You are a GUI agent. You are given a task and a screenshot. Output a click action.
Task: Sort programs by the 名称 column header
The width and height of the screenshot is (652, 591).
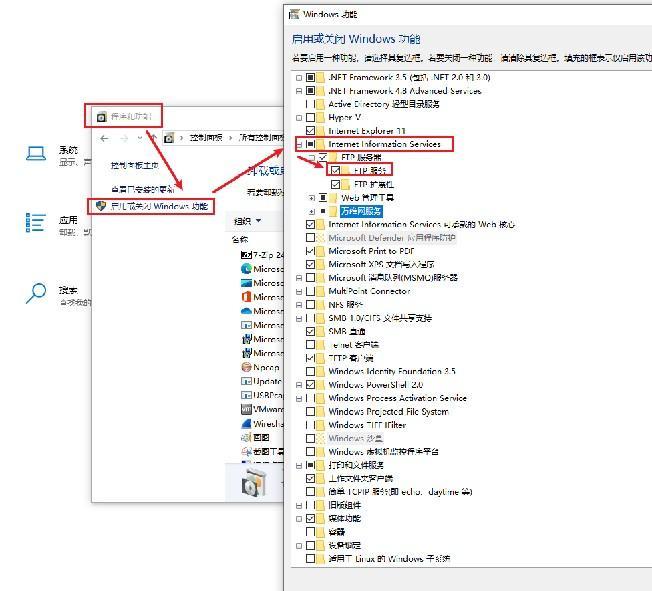[x=240, y=239]
